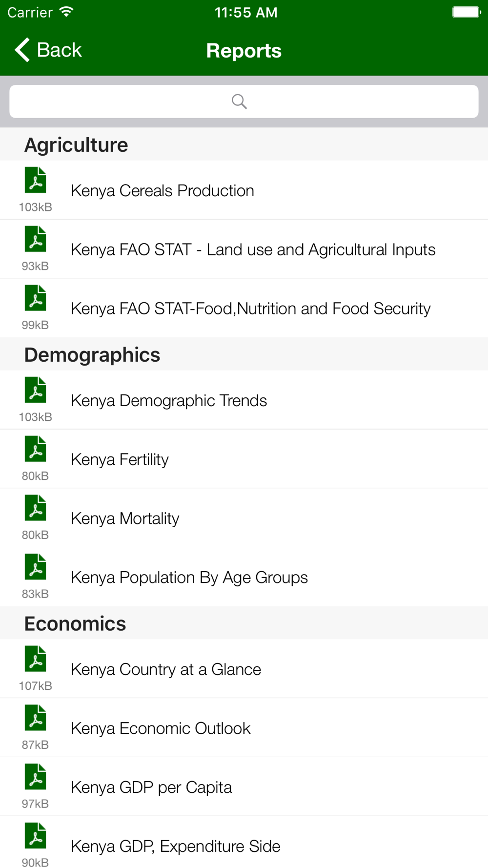Tap the Wi-Fi icon in status bar
This screenshot has height=868, width=488.
(x=66, y=12)
